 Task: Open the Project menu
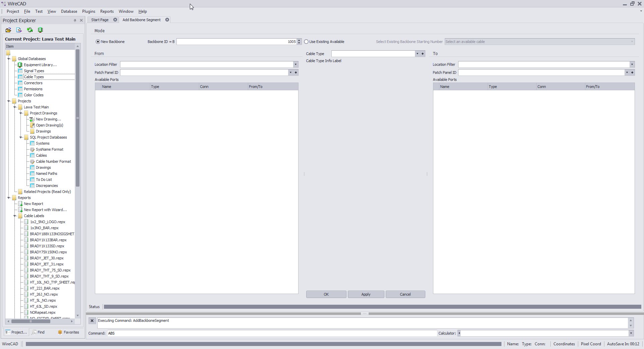click(x=13, y=11)
